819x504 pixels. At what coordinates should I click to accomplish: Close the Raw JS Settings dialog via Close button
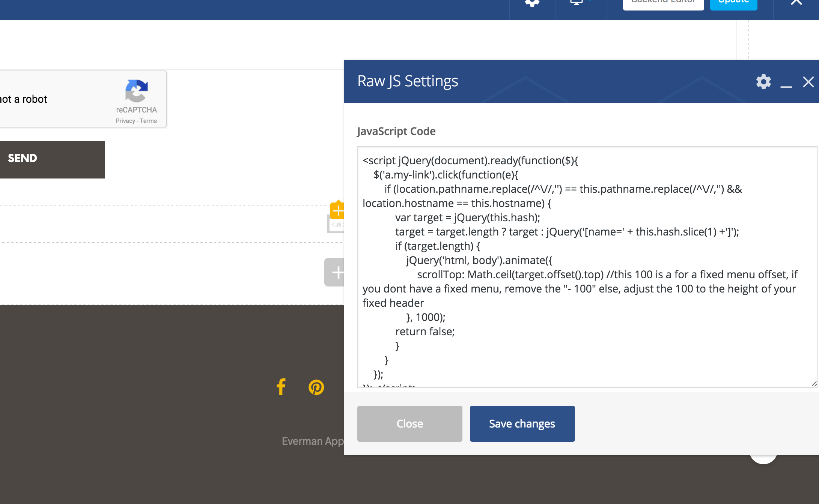409,423
